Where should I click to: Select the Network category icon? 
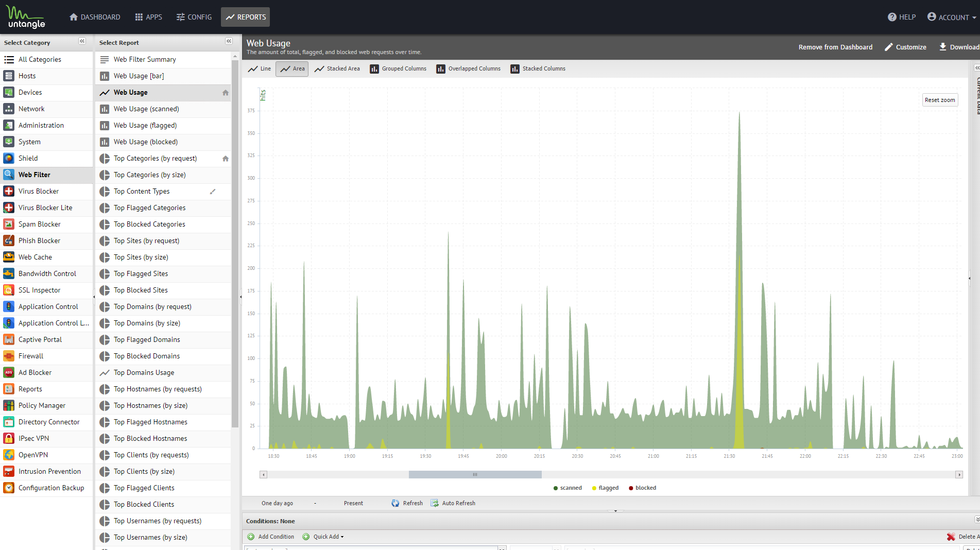pos(9,109)
